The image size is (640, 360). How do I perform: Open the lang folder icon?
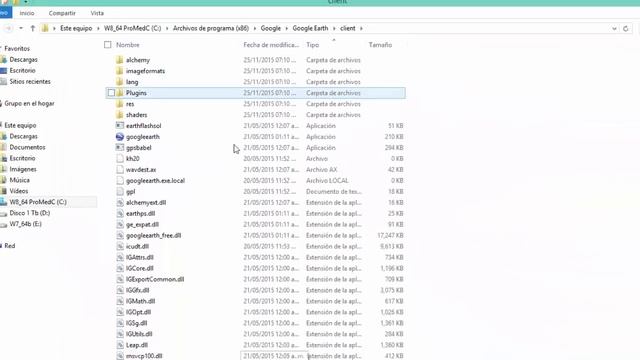click(120, 82)
